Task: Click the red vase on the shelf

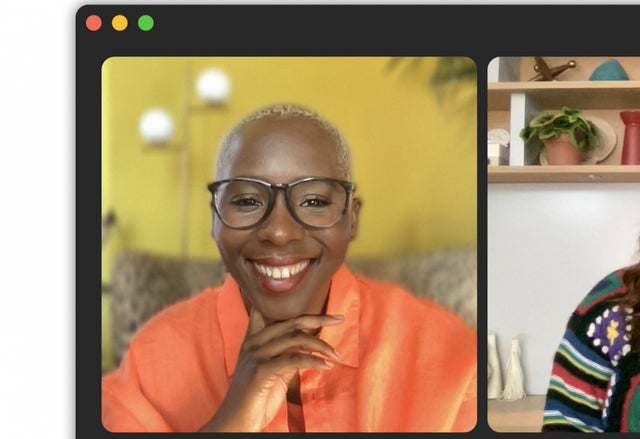Action: point(630,137)
